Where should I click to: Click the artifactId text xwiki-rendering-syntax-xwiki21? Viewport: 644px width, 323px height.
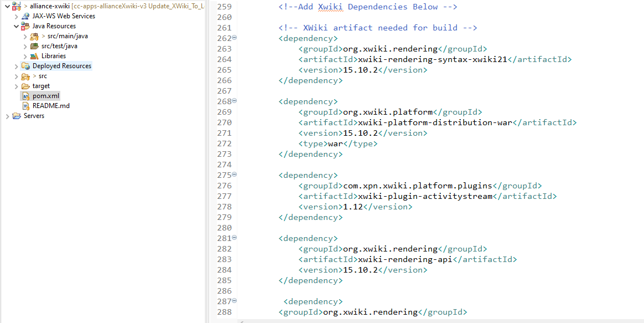pos(433,59)
